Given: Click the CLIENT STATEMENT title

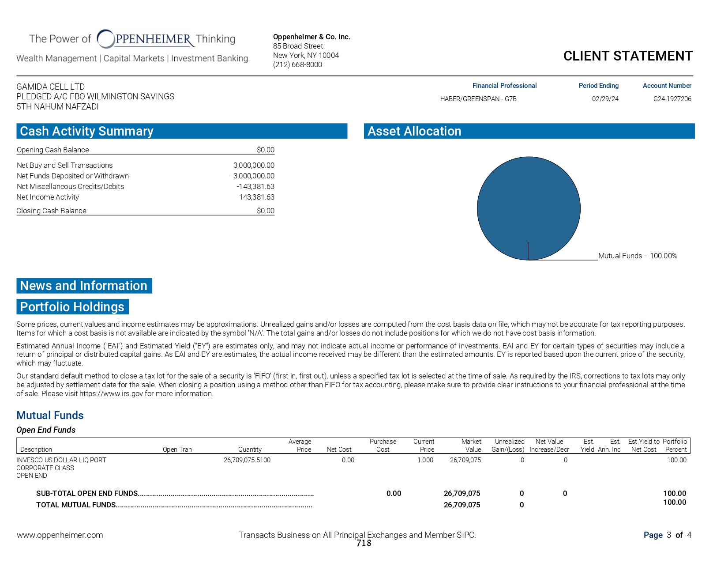Looking at the screenshot, I should 627,56.
